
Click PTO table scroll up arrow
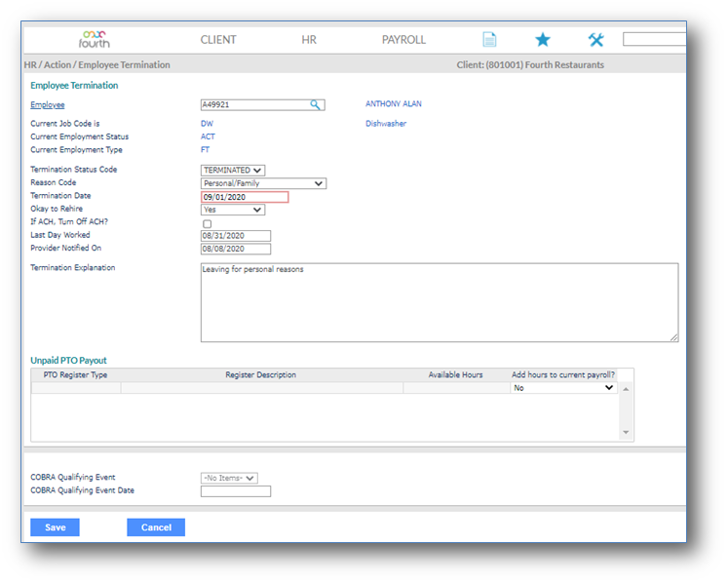coord(626,389)
